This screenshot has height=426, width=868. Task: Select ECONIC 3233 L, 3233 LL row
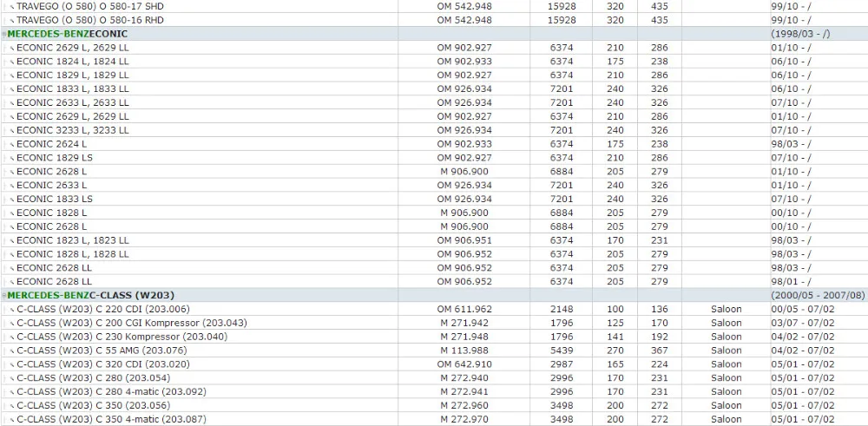click(434, 130)
